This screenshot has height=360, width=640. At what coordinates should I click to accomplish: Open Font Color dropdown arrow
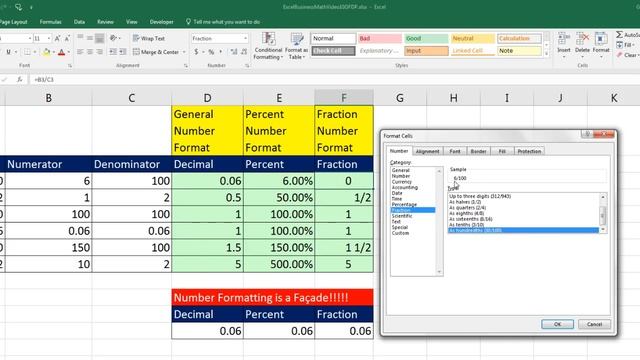pyautogui.click(x=68, y=52)
